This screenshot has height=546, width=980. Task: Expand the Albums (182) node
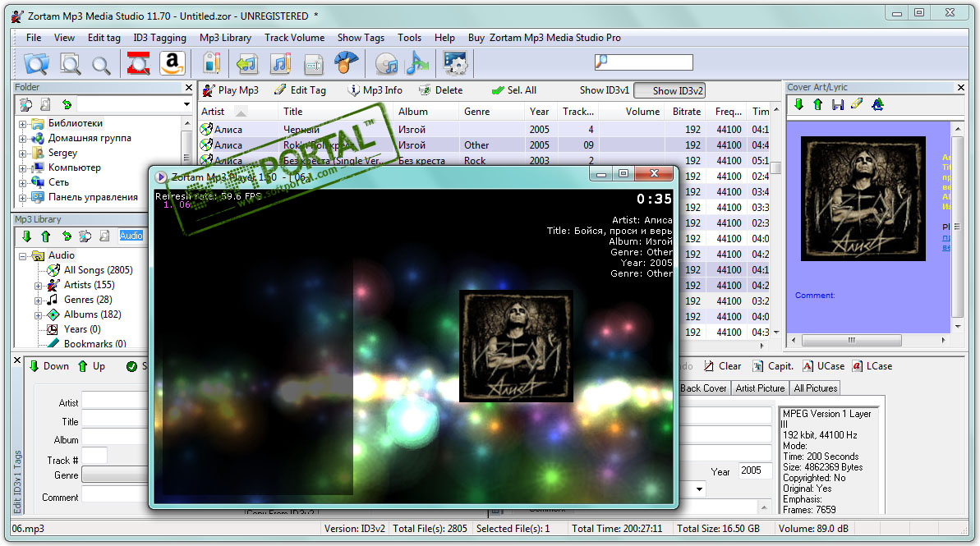38,315
